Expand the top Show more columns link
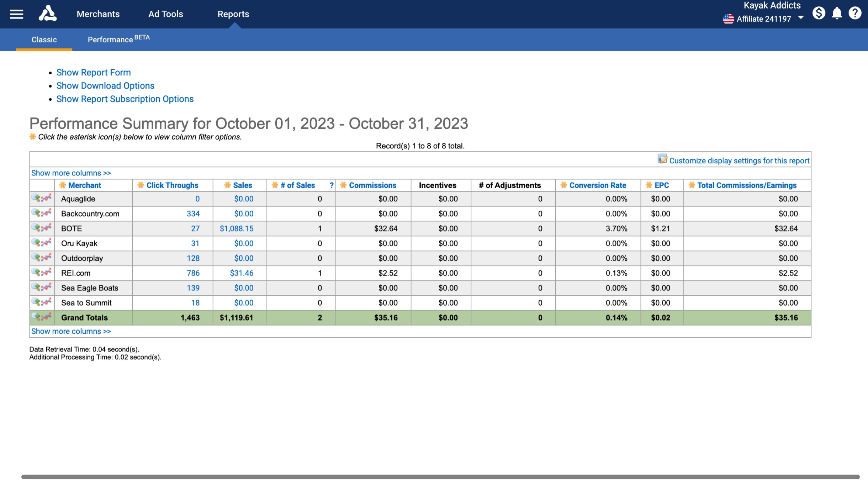This screenshot has height=480, width=868. click(x=71, y=173)
